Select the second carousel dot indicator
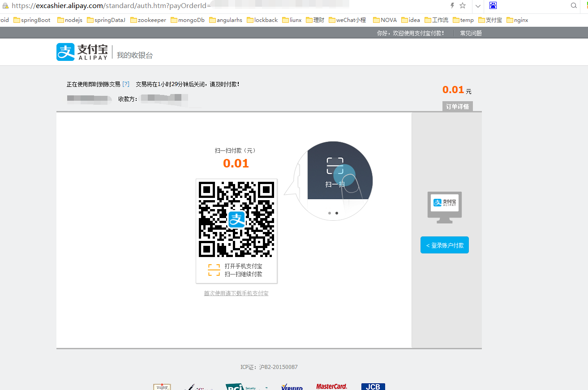Screen dimensions: 588x390 click(x=337, y=213)
